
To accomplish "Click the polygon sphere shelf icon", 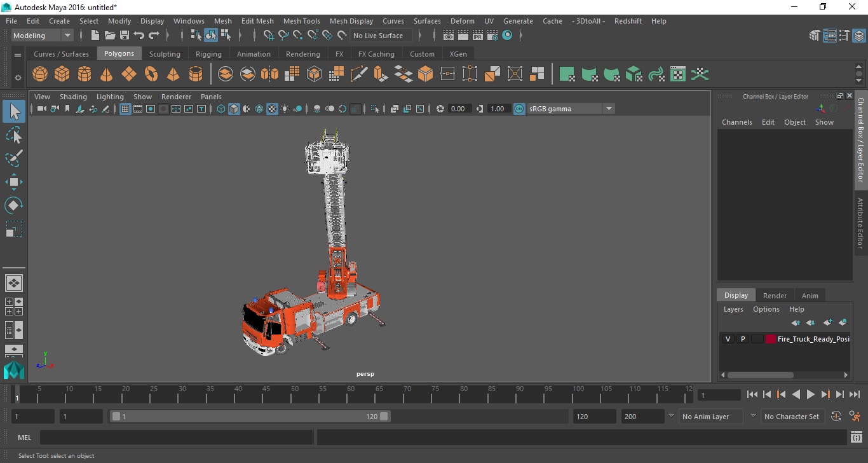I will pos(40,74).
